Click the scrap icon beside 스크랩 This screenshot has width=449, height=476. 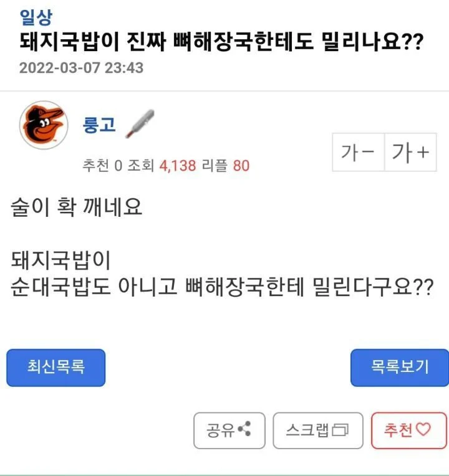(x=340, y=431)
